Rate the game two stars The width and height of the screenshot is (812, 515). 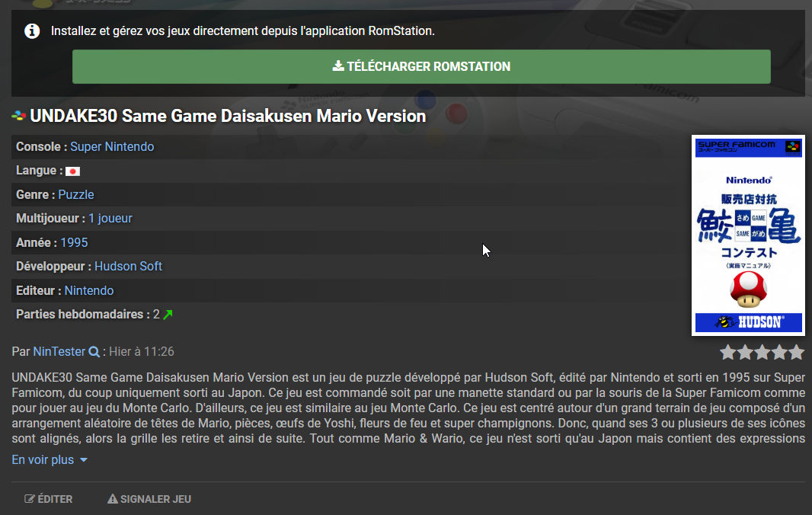click(x=745, y=352)
